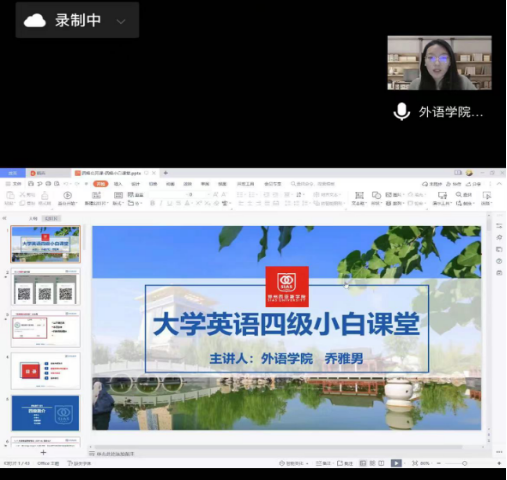Screen dimensions: 507x480
Task: Click the zoom slider handle in the status bar
Action: pyautogui.click(x=464, y=463)
